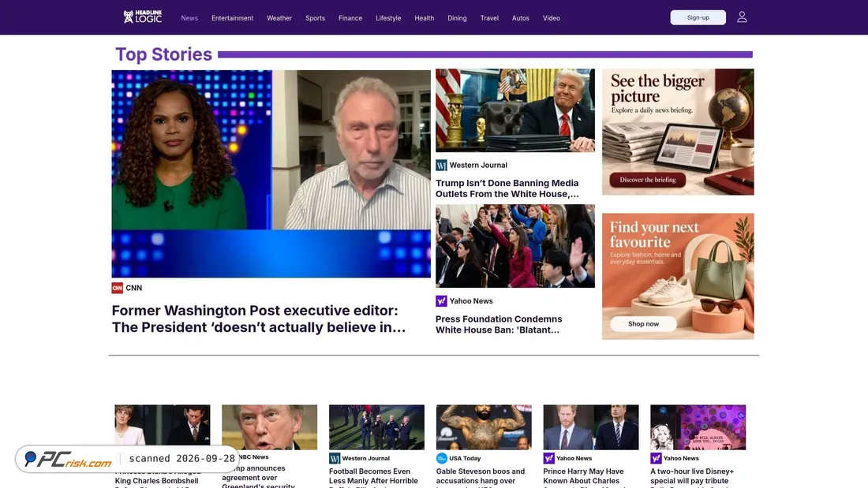Click Yahoo News label on Disney+ card

point(682,458)
